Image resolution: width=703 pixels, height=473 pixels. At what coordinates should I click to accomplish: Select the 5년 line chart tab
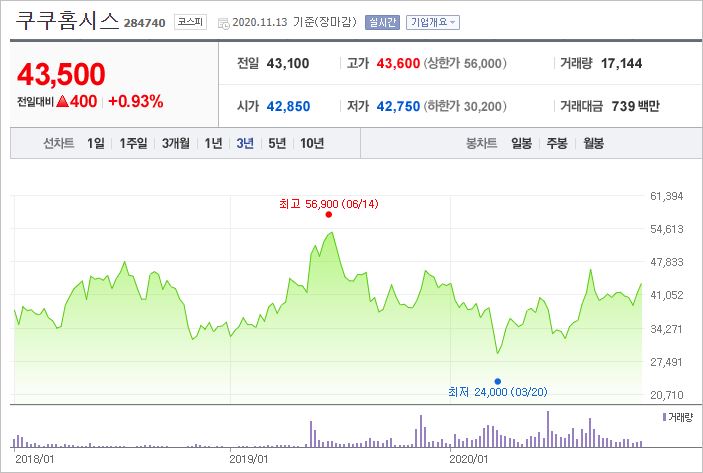[277, 143]
